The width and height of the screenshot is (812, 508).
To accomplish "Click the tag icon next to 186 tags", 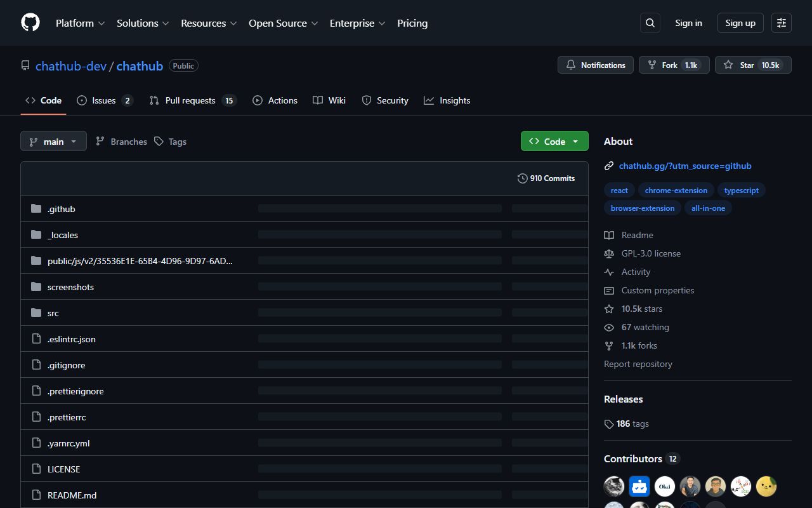I will pyautogui.click(x=609, y=424).
